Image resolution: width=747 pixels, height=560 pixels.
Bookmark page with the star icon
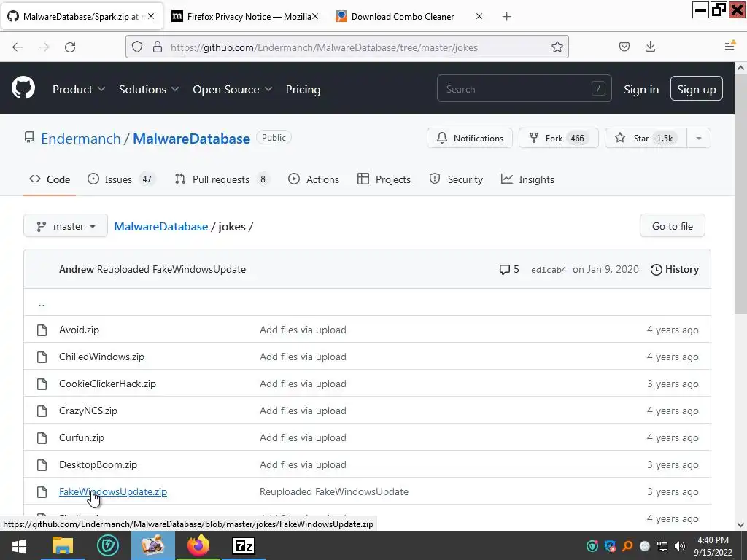[557, 47]
